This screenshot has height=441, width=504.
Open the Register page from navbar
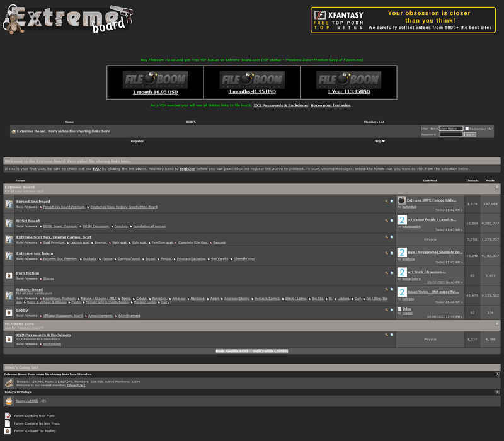(137, 141)
